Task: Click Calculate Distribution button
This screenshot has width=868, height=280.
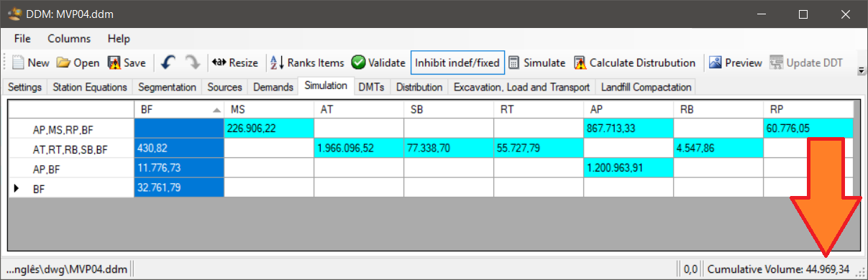Action: 634,62
